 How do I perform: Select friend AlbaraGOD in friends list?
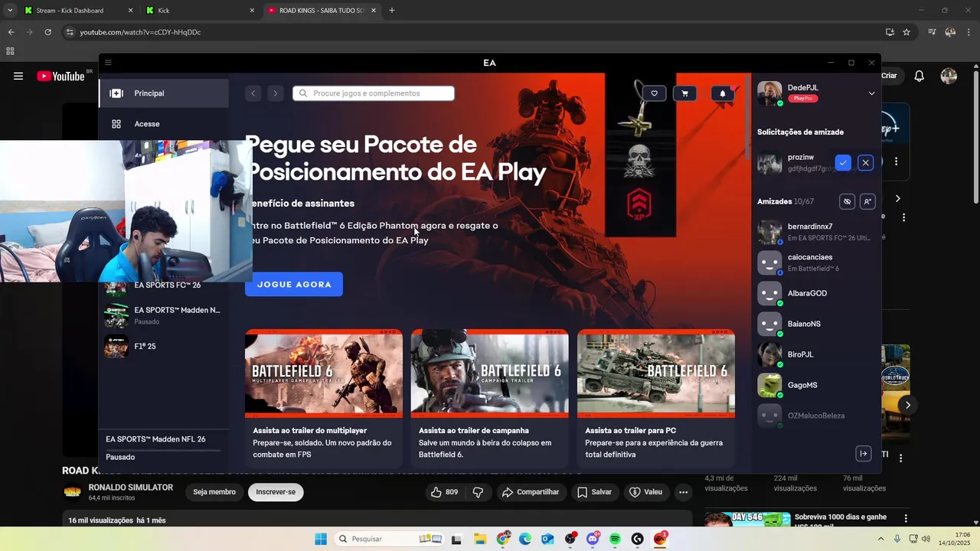pyautogui.click(x=815, y=293)
